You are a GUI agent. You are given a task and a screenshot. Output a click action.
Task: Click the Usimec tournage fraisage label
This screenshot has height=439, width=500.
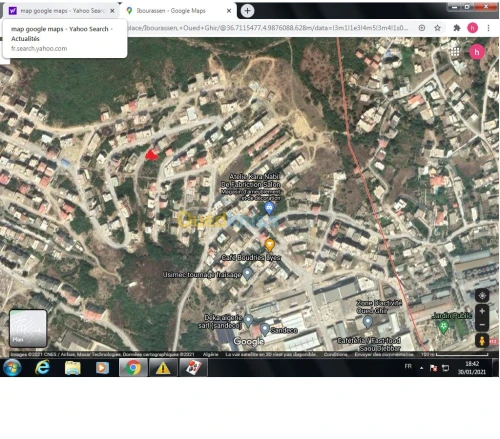[202, 275]
